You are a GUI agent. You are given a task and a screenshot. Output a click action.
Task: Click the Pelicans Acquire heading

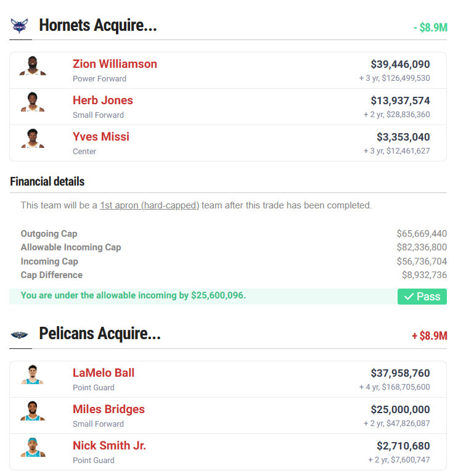point(100,334)
